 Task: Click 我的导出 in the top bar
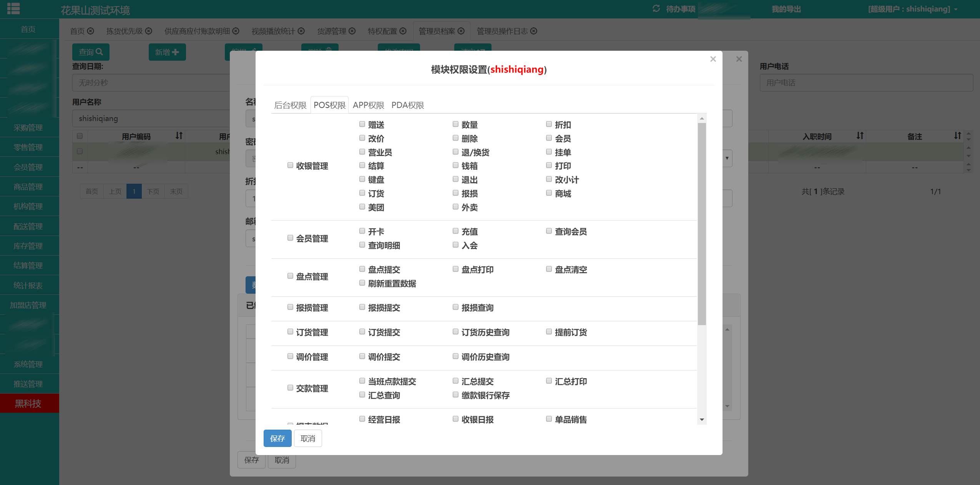(x=786, y=9)
